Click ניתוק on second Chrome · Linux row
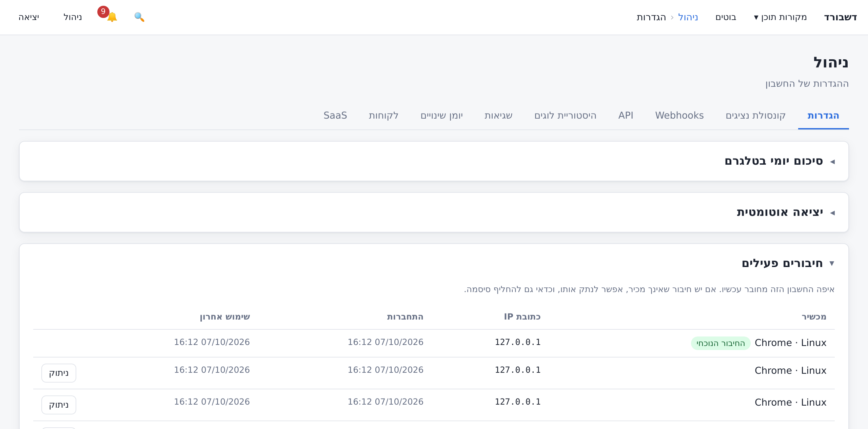The image size is (868, 429). click(59, 373)
